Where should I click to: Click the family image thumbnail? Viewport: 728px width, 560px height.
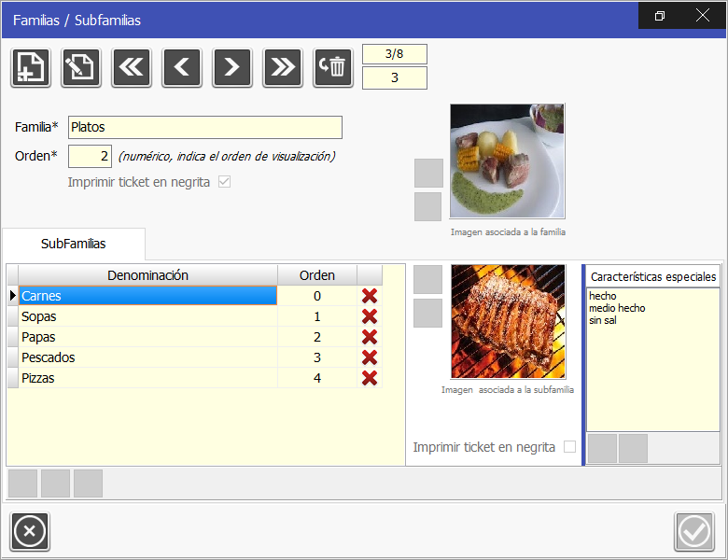point(507,161)
